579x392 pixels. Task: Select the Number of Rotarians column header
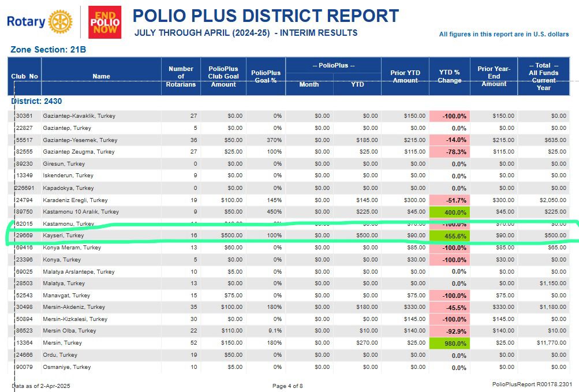pos(181,76)
